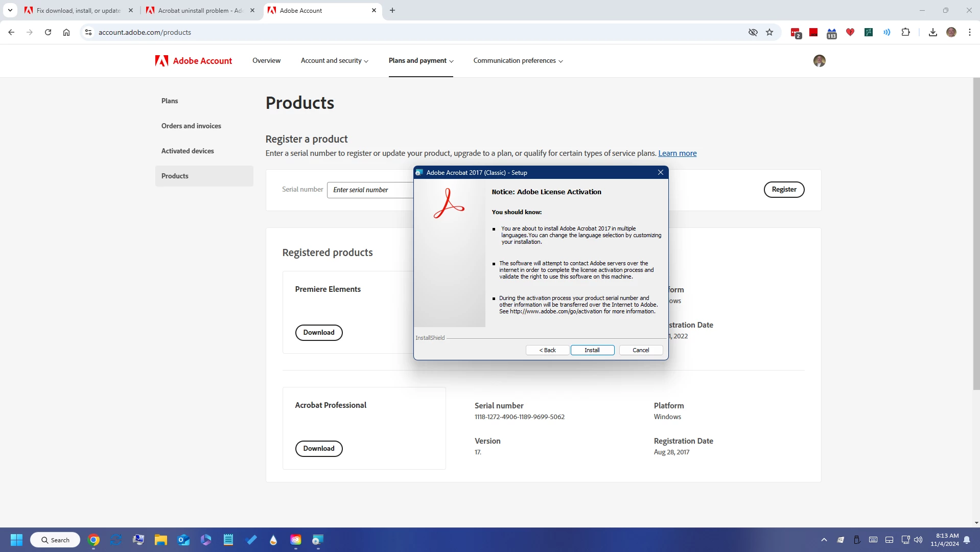Click the Chrome profile picture in toolbar

[951, 32]
